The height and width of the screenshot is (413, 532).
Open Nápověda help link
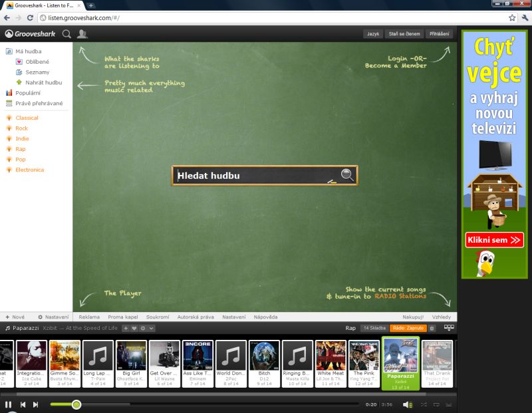[x=265, y=317]
